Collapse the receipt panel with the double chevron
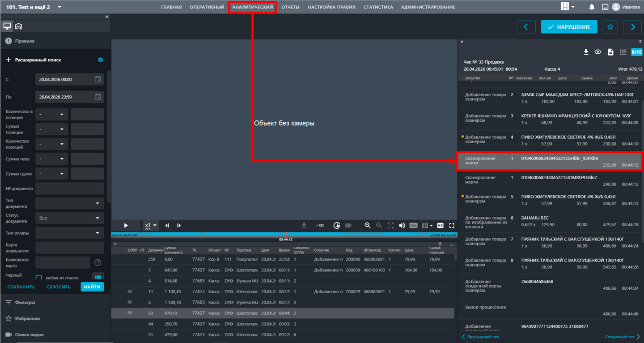The image size is (644, 343). click(x=462, y=42)
